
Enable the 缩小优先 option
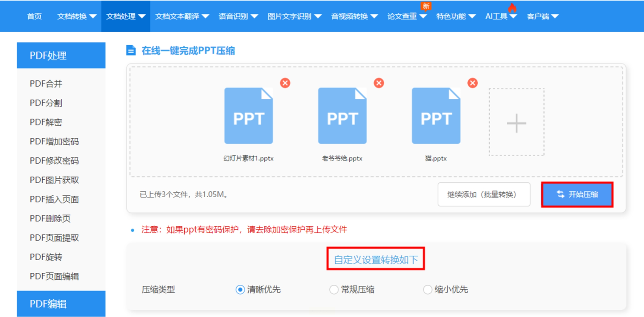pyautogui.click(x=428, y=289)
